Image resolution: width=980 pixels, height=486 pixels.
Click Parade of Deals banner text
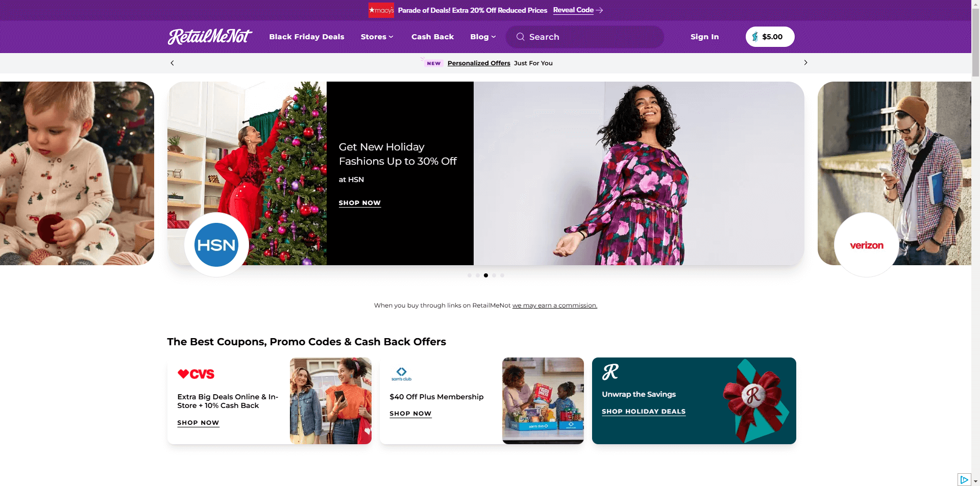tap(472, 10)
